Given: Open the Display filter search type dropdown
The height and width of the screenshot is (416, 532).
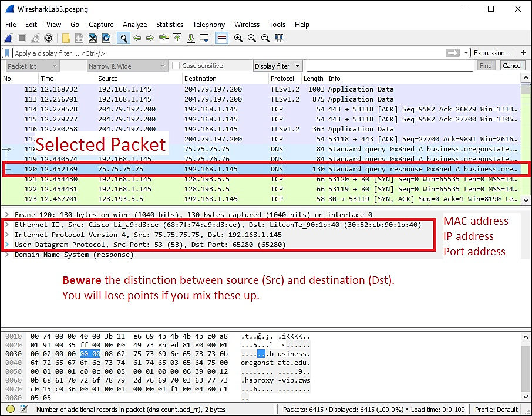Looking at the screenshot, I should pos(278,66).
